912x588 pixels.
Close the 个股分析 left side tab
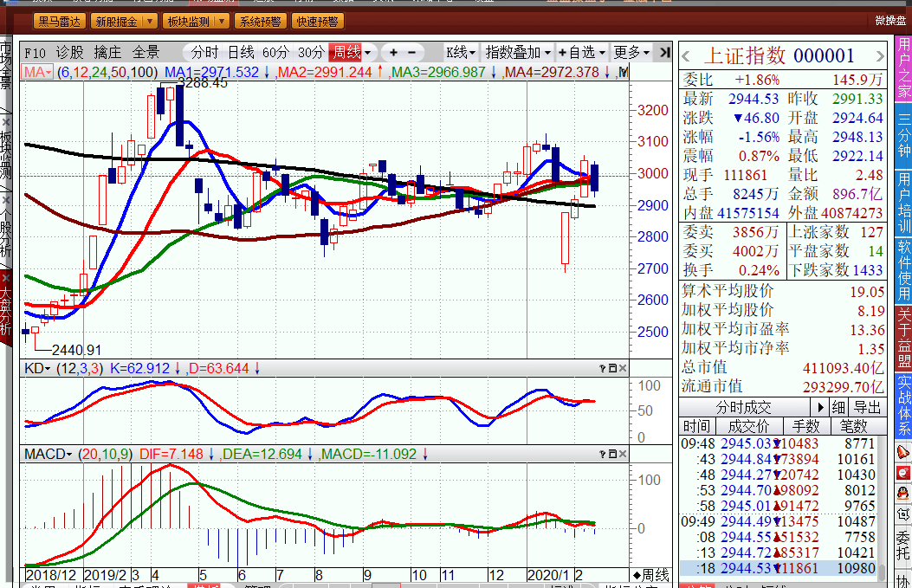tap(6, 199)
